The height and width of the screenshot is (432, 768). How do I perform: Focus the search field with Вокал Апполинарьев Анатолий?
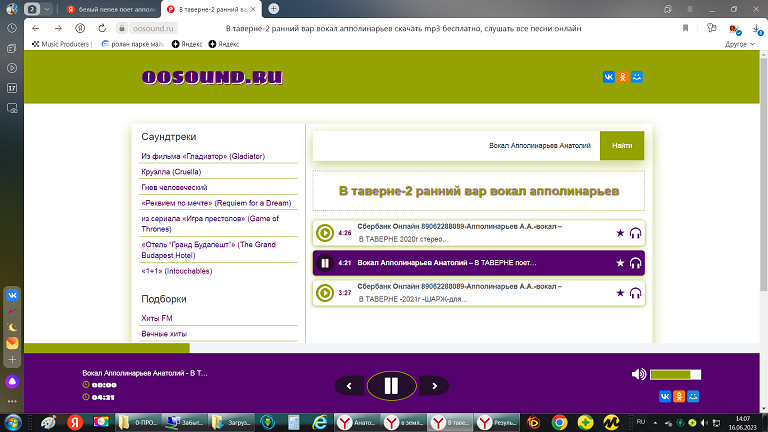click(x=456, y=145)
